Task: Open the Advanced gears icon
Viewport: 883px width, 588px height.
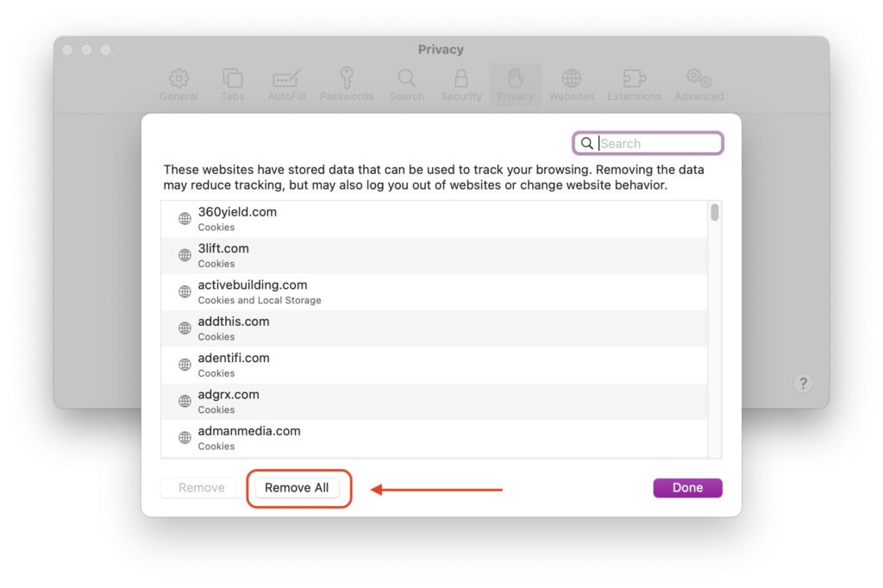Action: pyautogui.click(x=698, y=78)
